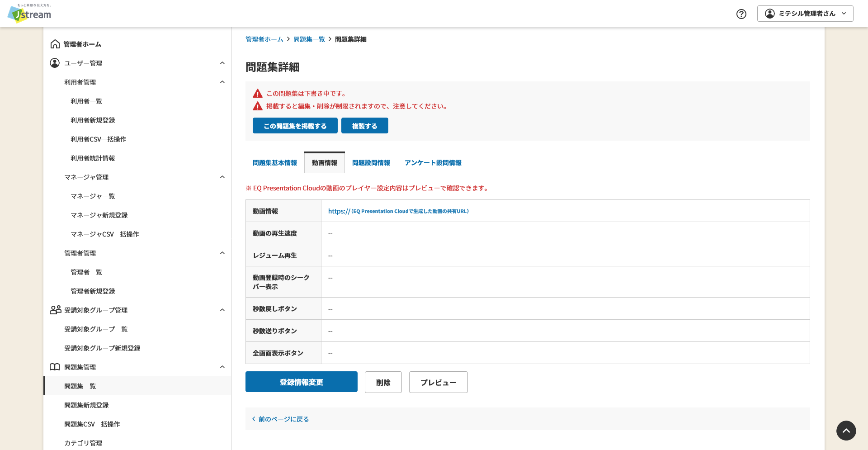
Task: Click the 問題集一覧 breadcrumb link
Action: tap(309, 39)
